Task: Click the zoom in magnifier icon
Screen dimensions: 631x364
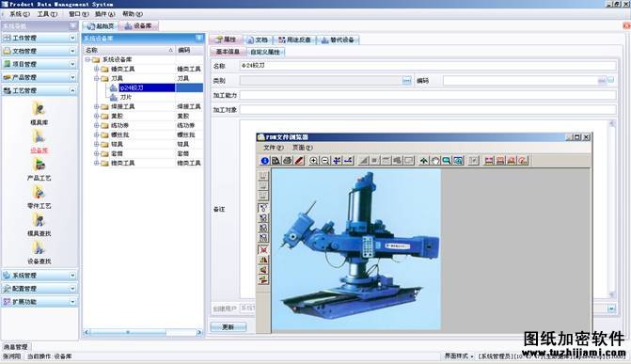Action: pos(313,161)
